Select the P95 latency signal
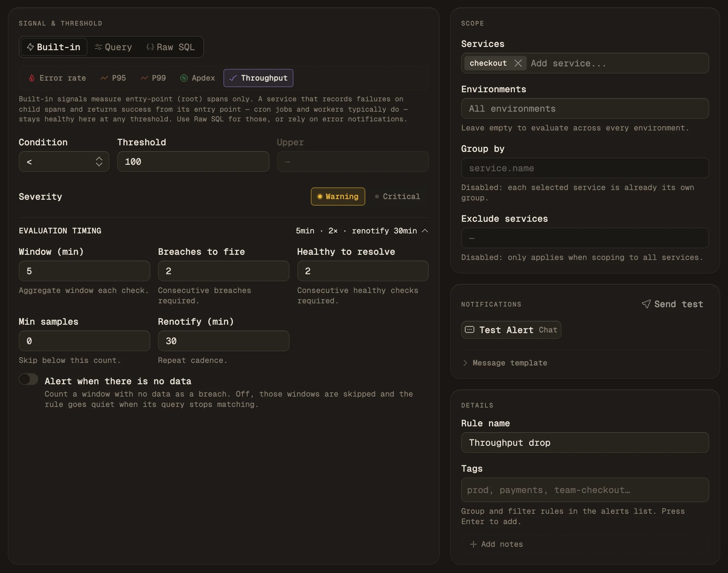Viewport: 728px width, 573px height. tap(113, 78)
